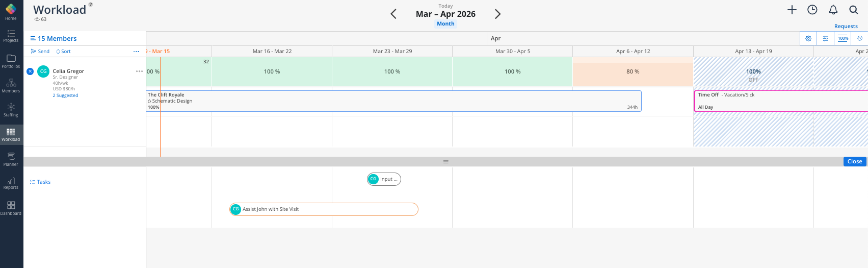Open workload settings gear icon

808,38
